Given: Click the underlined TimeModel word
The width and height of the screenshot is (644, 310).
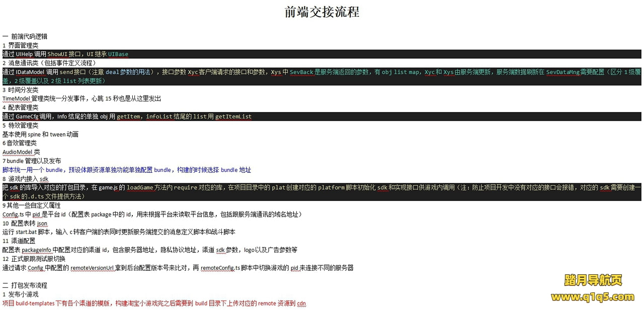Looking at the screenshot, I should (16, 98).
